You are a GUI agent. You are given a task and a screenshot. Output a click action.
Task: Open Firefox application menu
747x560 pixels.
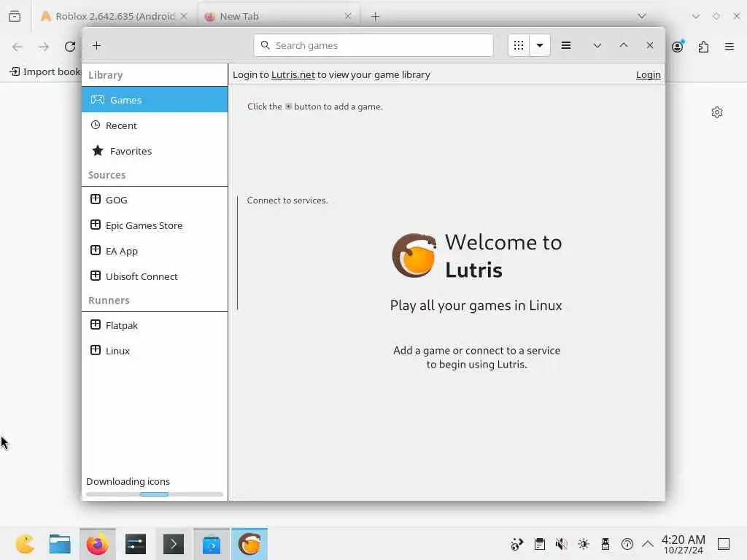729,46
